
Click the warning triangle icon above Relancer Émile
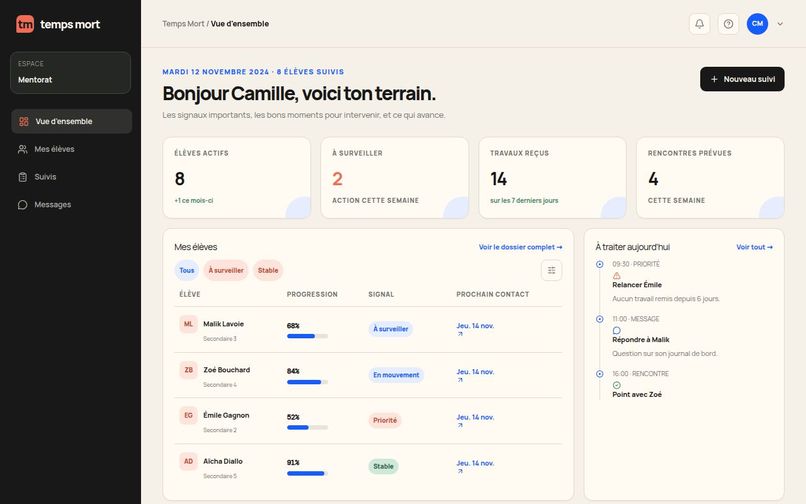pyautogui.click(x=617, y=276)
